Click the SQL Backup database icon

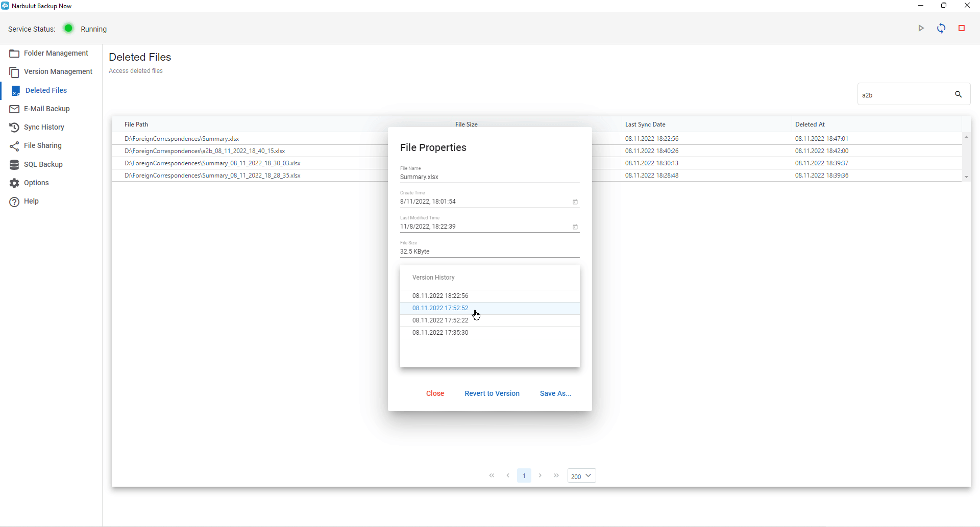click(14, 165)
